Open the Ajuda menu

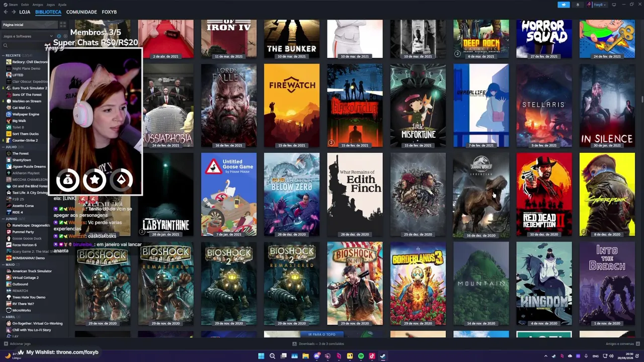[x=62, y=5]
